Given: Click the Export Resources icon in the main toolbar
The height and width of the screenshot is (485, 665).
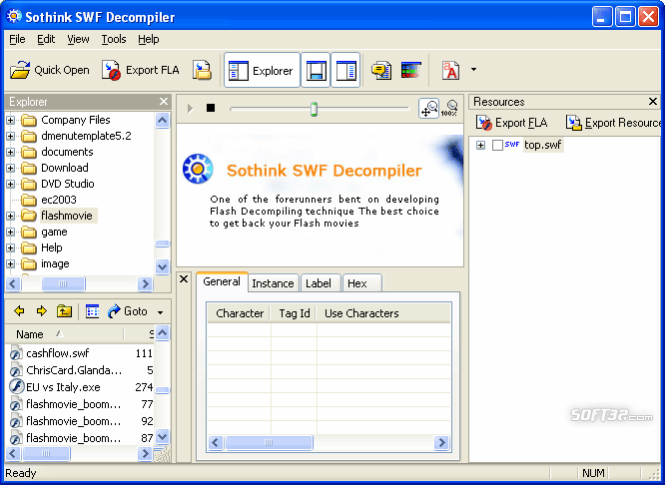Looking at the screenshot, I should 202,70.
